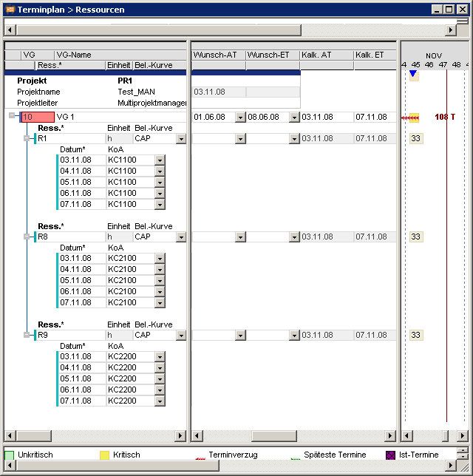Click the project date field 03.11.08
This screenshot has width=473, height=476.
click(219, 92)
